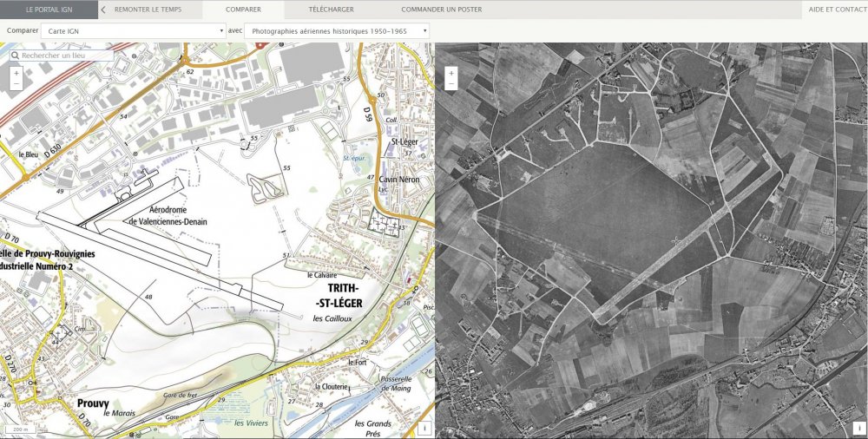
Task: Open the Commander un poster tab
Action: [x=441, y=10]
